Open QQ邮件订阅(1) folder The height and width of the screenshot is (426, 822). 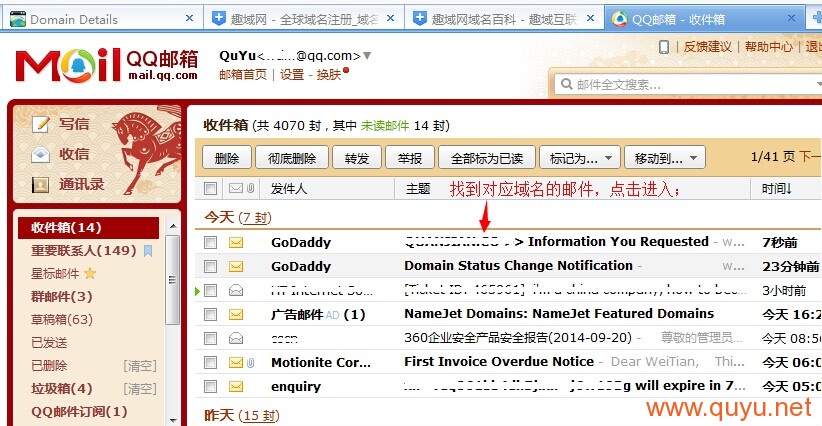(x=79, y=412)
